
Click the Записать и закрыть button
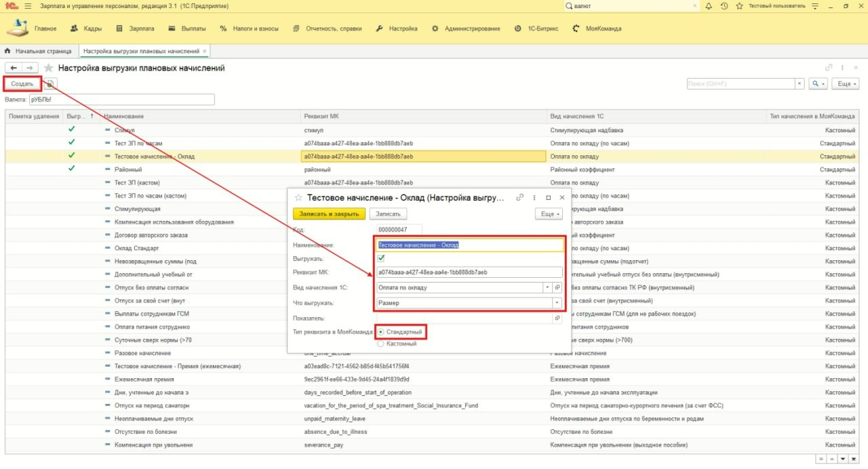(329, 213)
